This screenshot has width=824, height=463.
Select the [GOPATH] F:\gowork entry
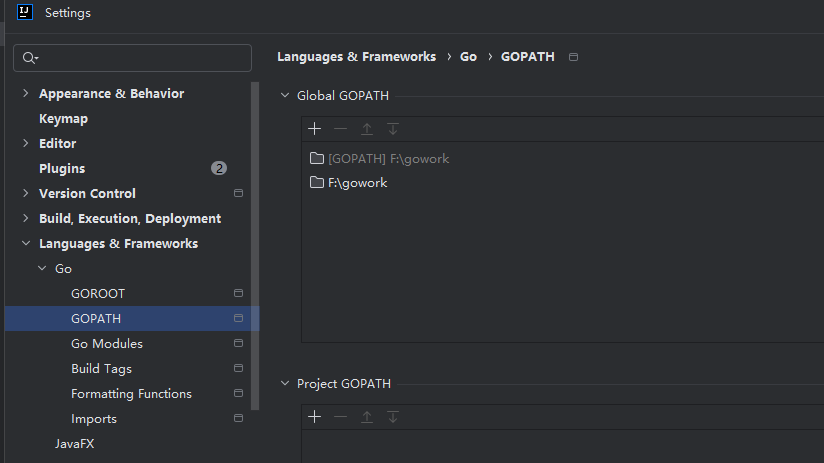click(388, 159)
